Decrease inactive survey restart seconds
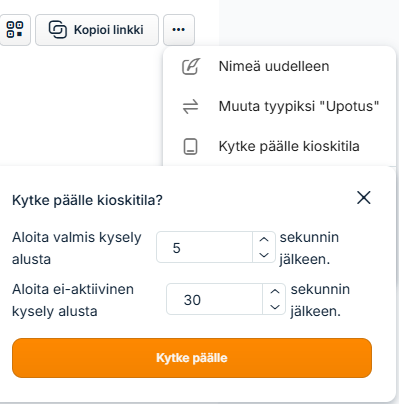This screenshot has width=399, height=404. [x=275, y=307]
